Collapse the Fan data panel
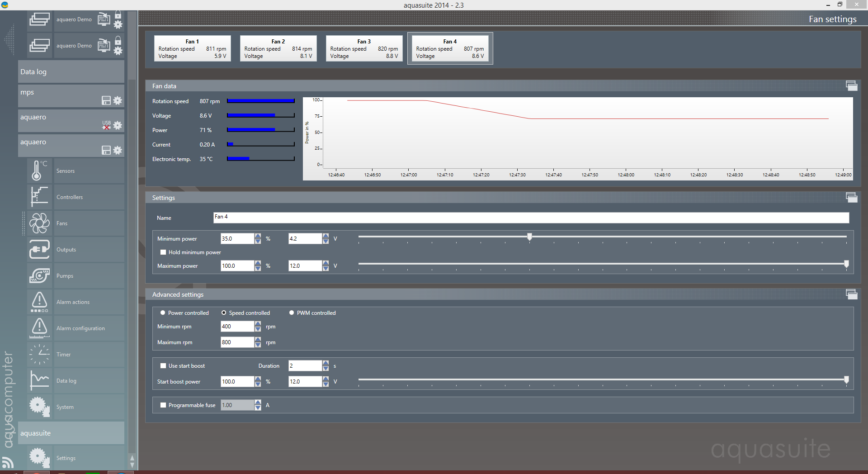Image resolution: width=868 pixels, height=474 pixels. tap(851, 86)
